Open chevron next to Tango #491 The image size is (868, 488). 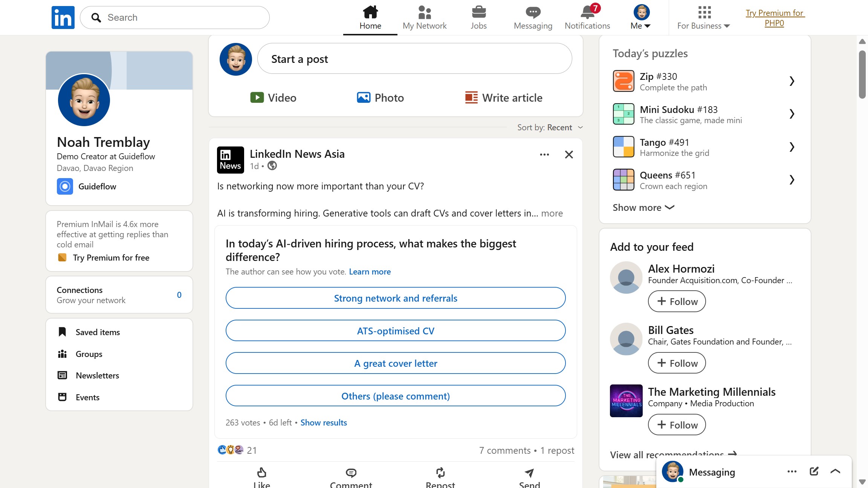[792, 147]
